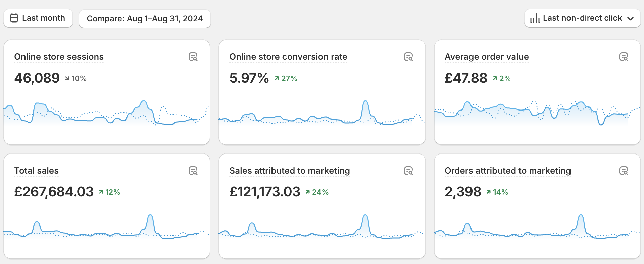644x264 pixels.
Task: Open the Average order value heading link
Action: pos(486,57)
